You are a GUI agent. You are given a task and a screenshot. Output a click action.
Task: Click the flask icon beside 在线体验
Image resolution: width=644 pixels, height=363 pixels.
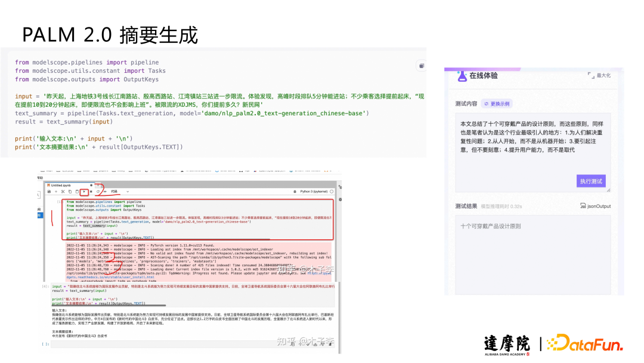click(x=462, y=76)
